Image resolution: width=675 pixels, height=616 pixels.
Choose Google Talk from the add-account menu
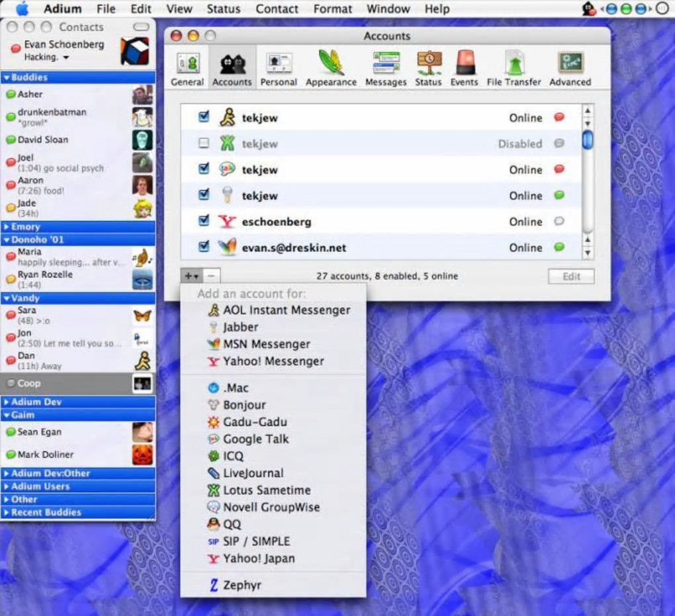(x=255, y=439)
